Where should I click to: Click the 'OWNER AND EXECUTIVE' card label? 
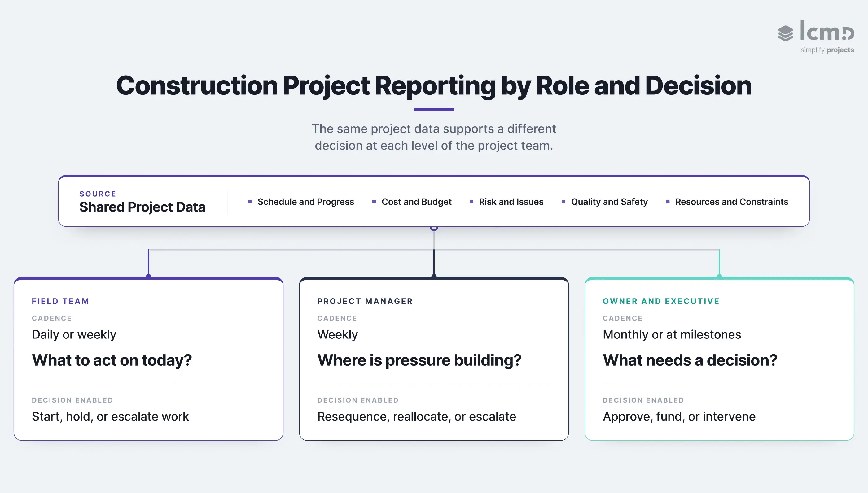661,301
